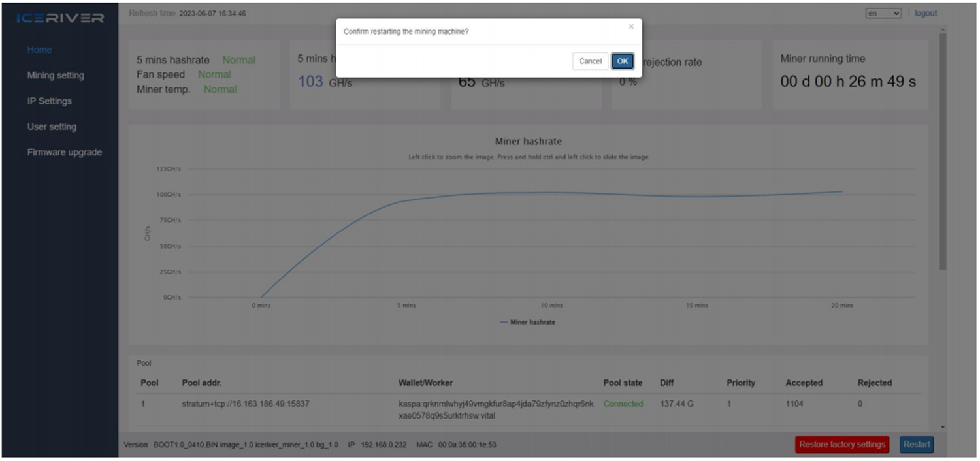The image size is (980, 461).
Task: Click the green Connected pool state
Action: (623, 404)
